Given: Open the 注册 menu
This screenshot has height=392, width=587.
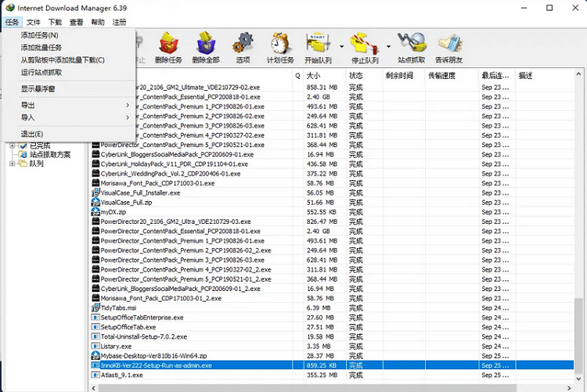Looking at the screenshot, I should [119, 23].
